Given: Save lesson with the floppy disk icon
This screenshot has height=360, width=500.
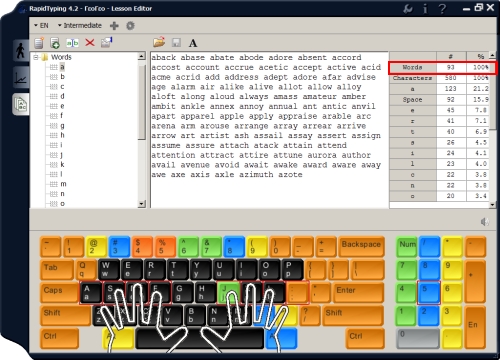Looking at the screenshot, I should [176, 43].
